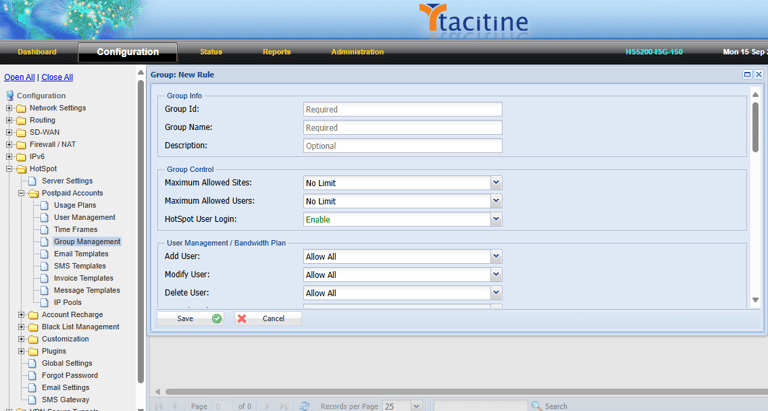Save the new group rule
Viewport: 768px width, 411px height.
[x=190, y=318]
